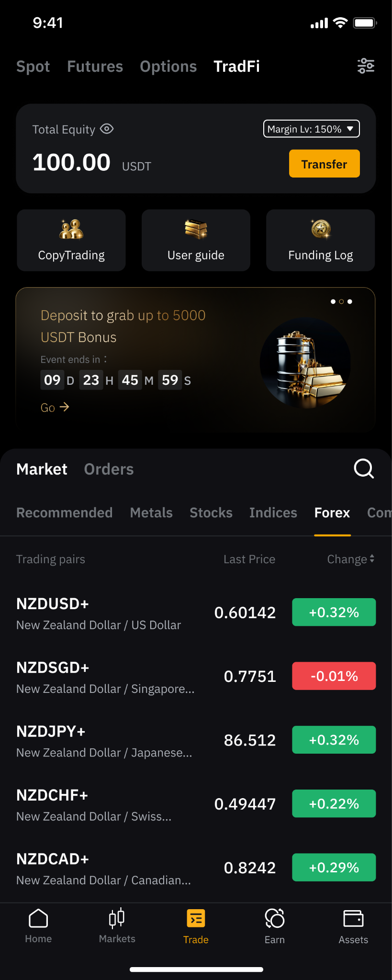Screen dimensions: 392x980
Task: Switch to the Orders tab
Action: click(109, 469)
